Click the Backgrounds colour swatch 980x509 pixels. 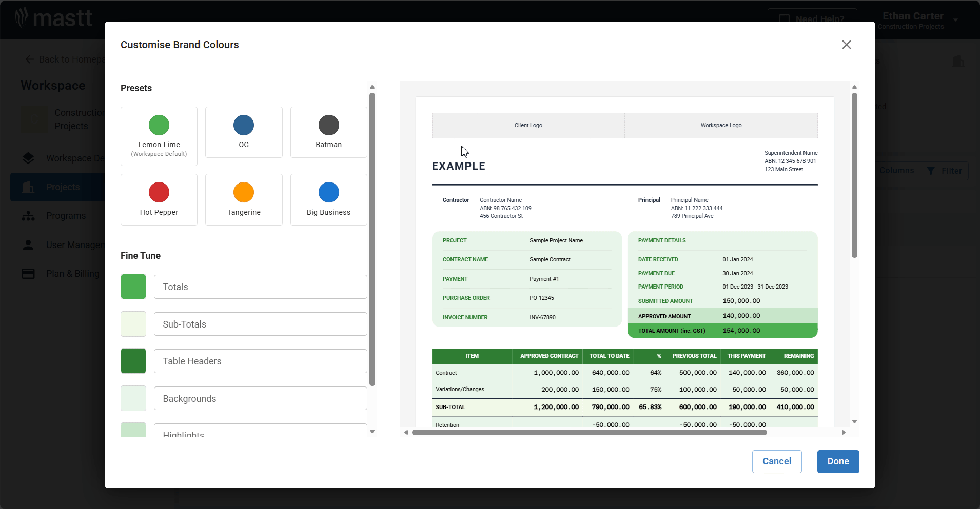point(133,398)
